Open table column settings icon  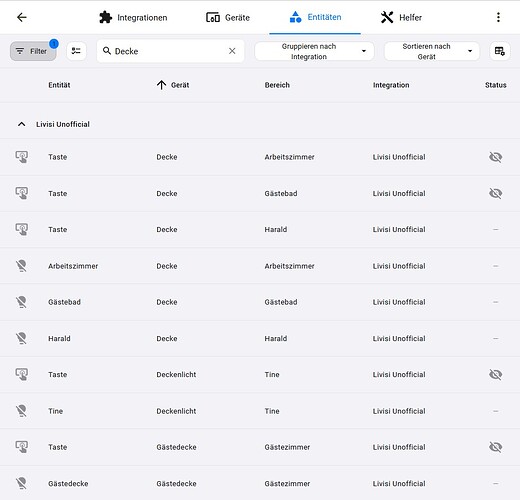(x=500, y=51)
